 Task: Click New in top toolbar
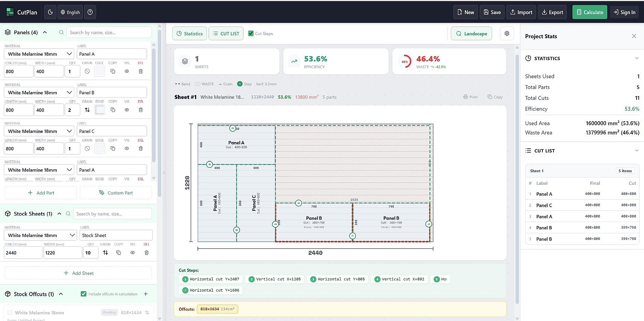click(x=466, y=12)
